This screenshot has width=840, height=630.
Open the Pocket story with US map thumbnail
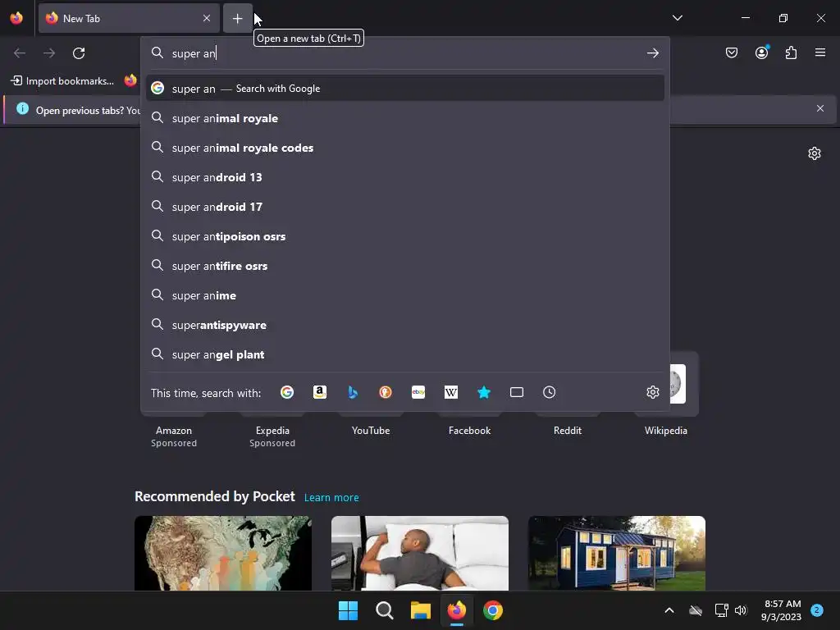[223, 553]
